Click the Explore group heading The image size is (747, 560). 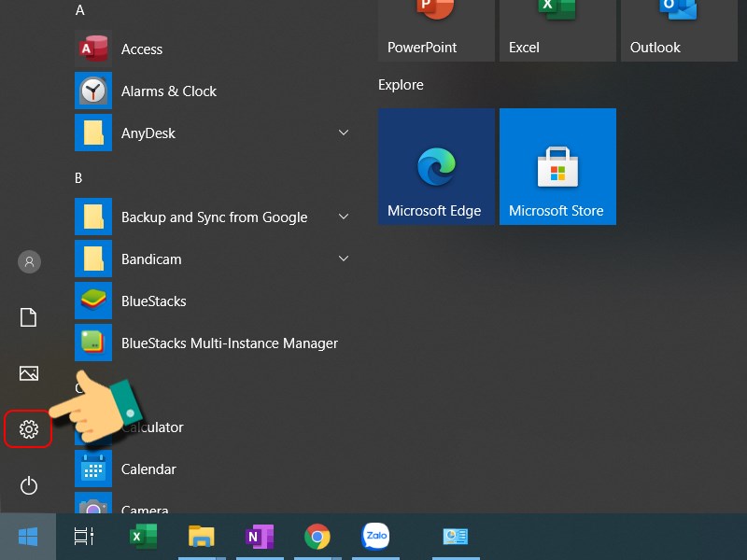pos(401,85)
